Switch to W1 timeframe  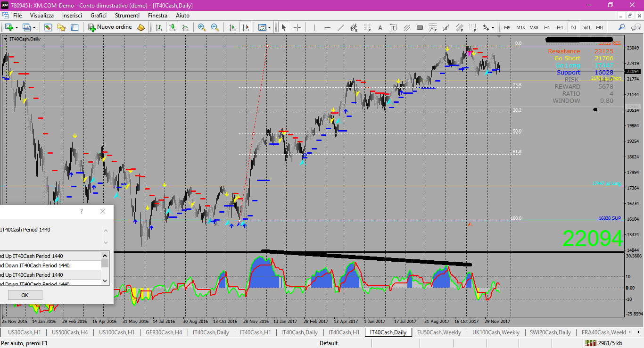click(x=586, y=27)
